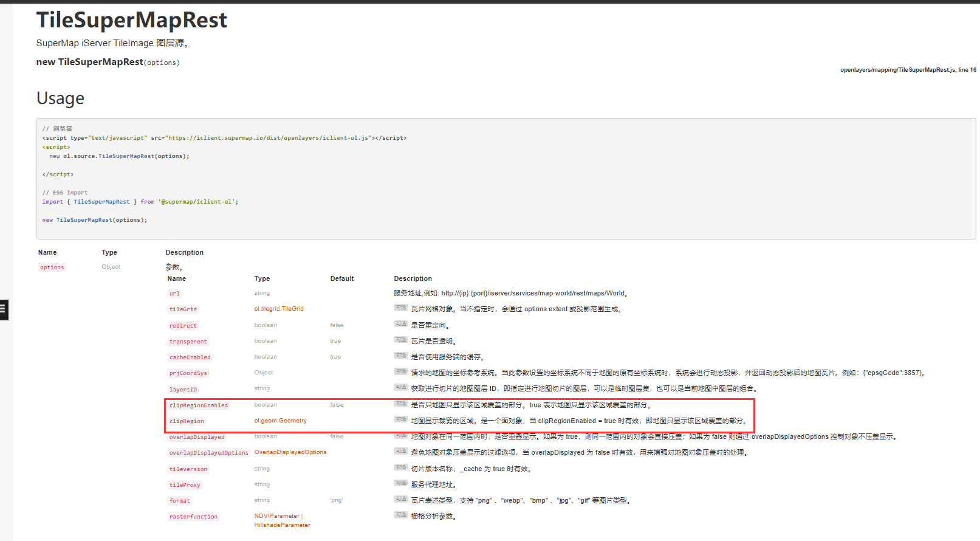This screenshot has height=541, width=980.
Task: Click the optional badge in layersID row
Action: click(x=401, y=388)
